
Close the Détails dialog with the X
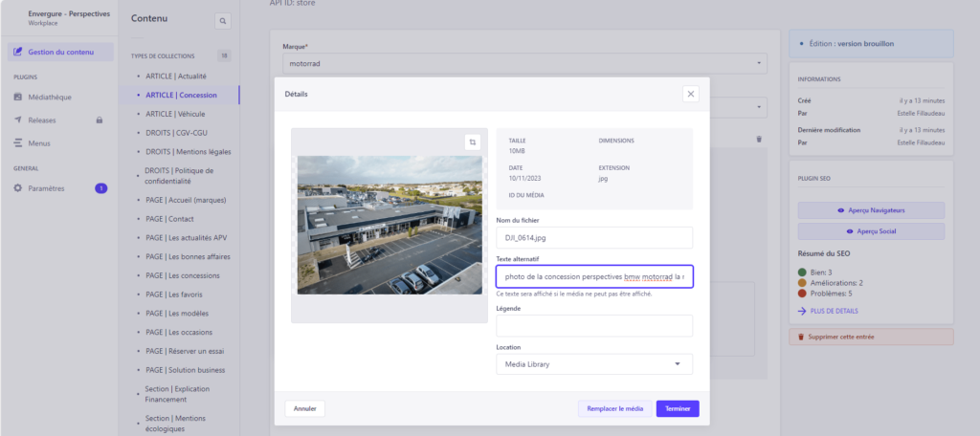pos(691,95)
